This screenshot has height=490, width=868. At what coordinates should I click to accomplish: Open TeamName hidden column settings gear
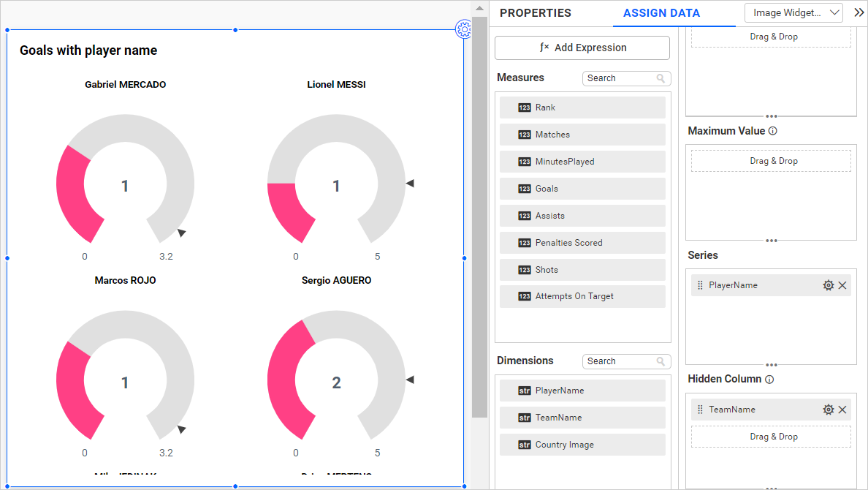(x=828, y=410)
